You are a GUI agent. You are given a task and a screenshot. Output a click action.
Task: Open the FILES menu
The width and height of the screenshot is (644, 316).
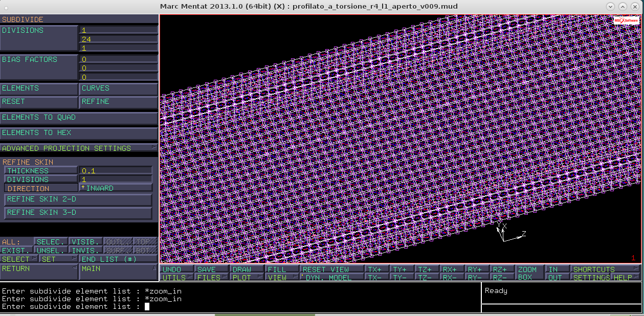[212, 277]
